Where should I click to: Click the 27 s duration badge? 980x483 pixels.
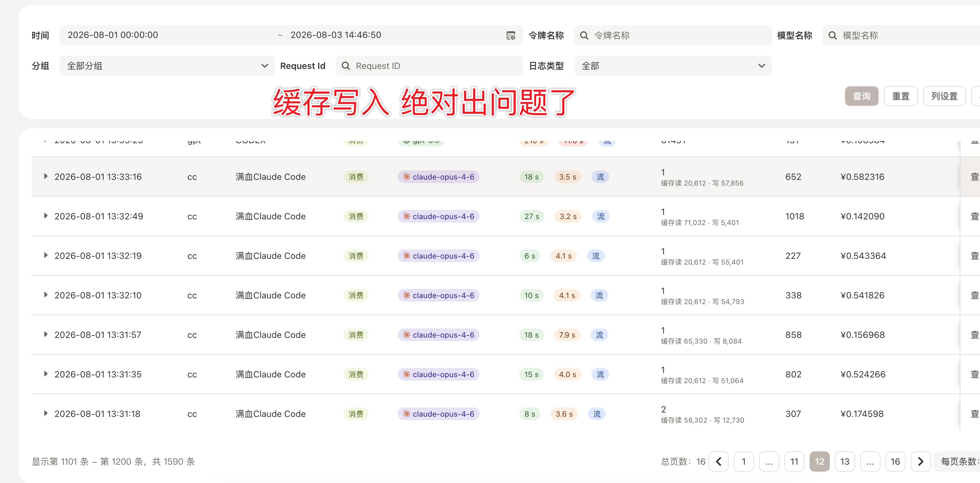(x=532, y=217)
